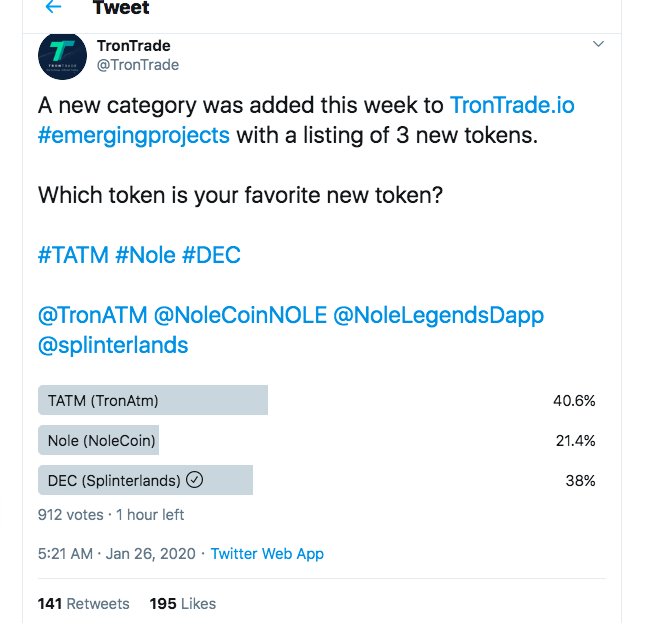Click the back arrow icon
Image resolution: width=645 pixels, height=623 pixels.
[x=53, y=8]
